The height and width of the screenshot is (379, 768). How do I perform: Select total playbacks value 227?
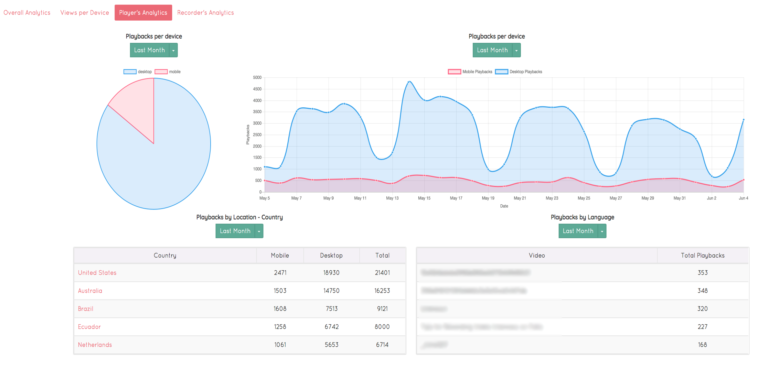(x=703, y=327)
